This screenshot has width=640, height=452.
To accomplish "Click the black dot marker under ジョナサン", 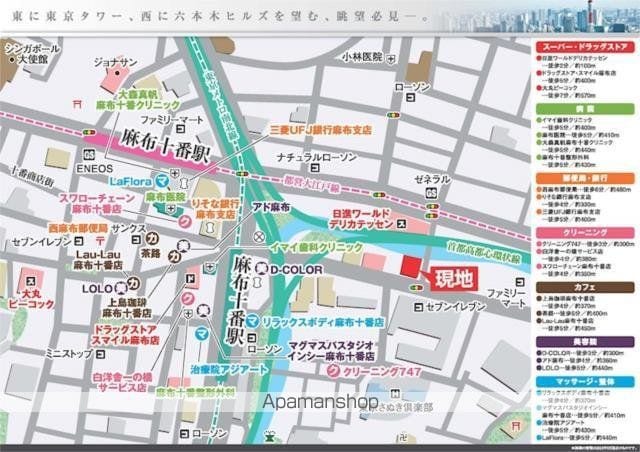I will pos(117,73).
